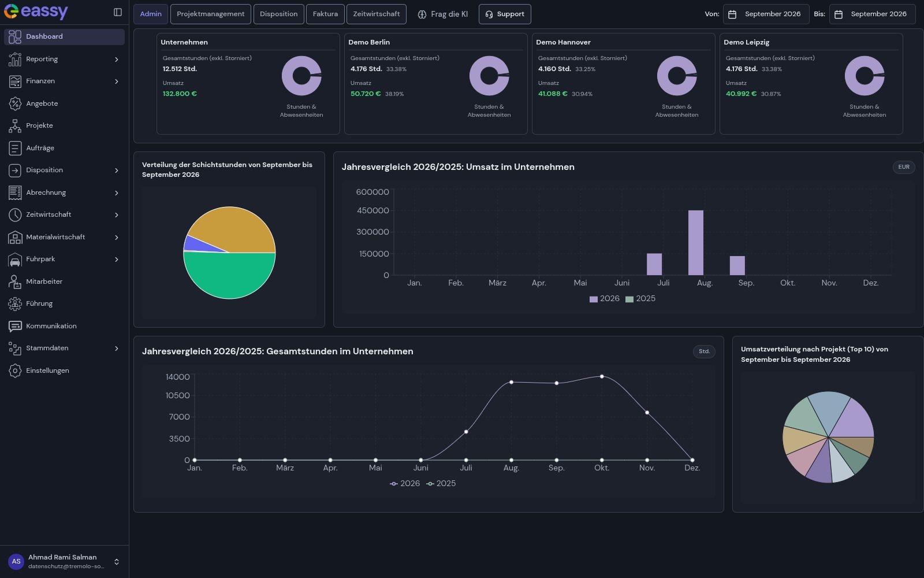The width and height of the screenshot is (924, 578).
Task: Expand the Finanzen submenu chevron
Action: pyautogui.click(x=117, y=81)
